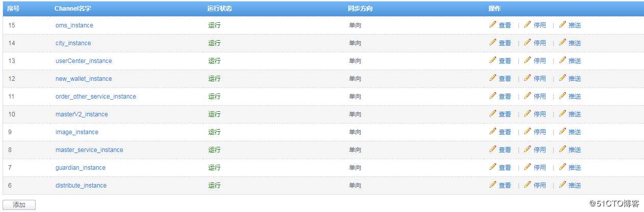This screenshot has width=644, height=212.
Task: Click 停用 link for oms_instance
Action: point(540,25)
